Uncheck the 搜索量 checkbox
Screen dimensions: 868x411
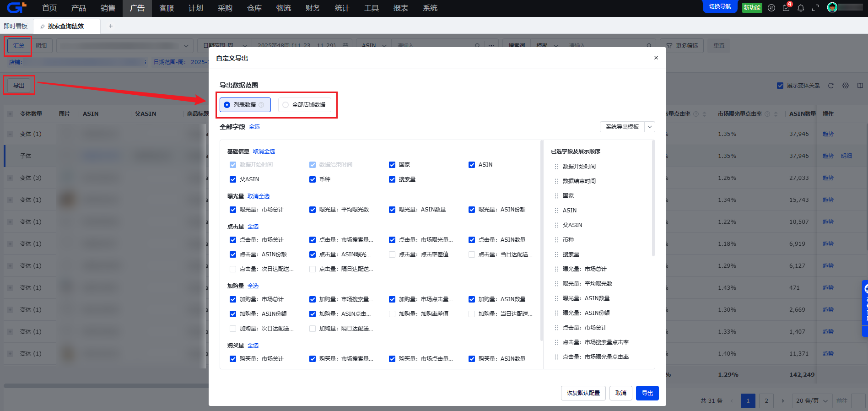[x=392, y=179]
